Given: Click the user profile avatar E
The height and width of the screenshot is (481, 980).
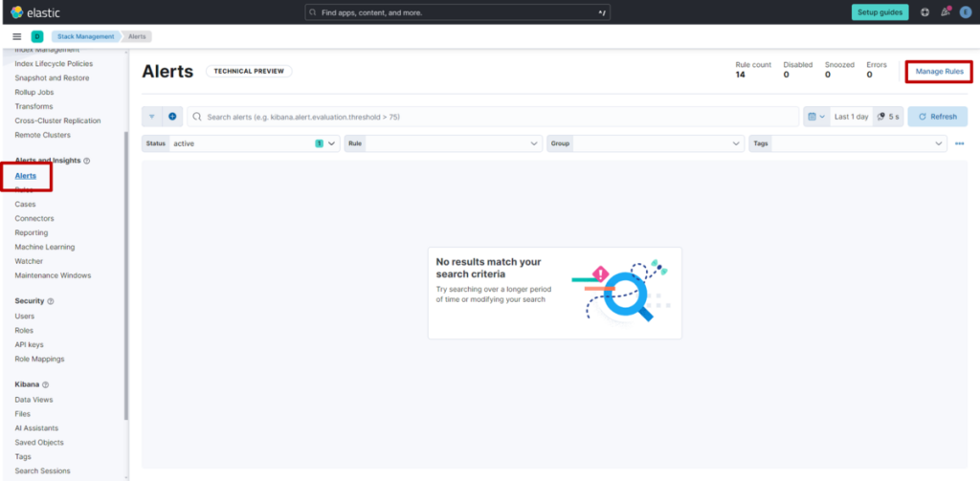Looking at the screenshot, I should tap(966, 12).
